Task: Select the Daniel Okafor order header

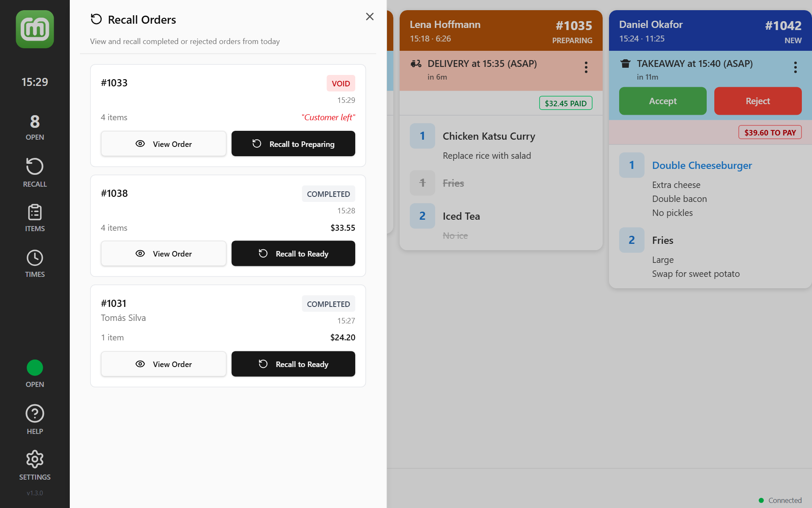Action: 710,31
